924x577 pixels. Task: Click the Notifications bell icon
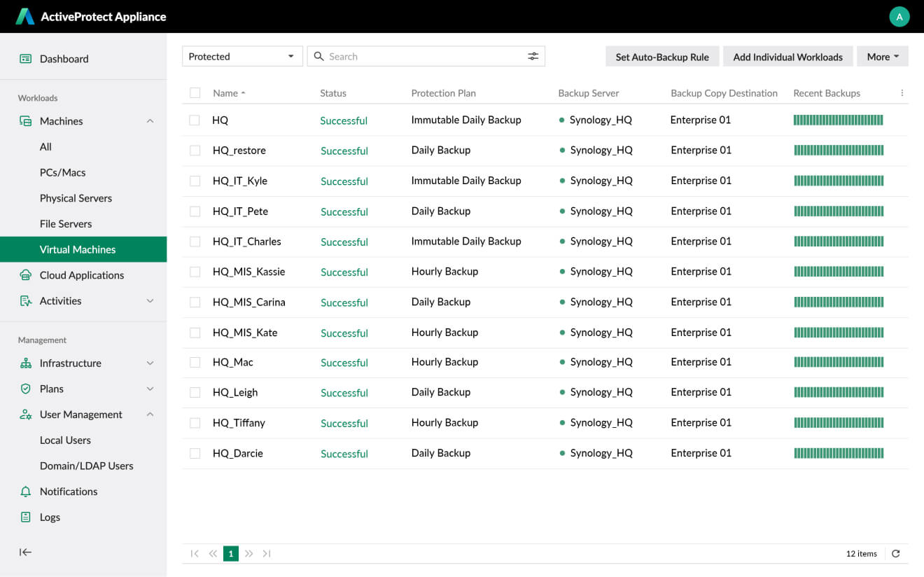pyautogui.click(x=26, y=492)
